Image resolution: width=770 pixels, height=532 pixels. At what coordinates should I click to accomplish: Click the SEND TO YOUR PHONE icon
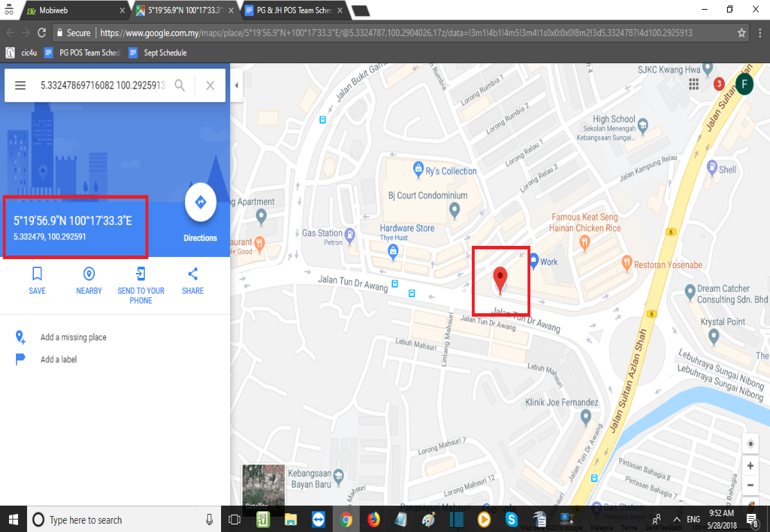(141, 274)
